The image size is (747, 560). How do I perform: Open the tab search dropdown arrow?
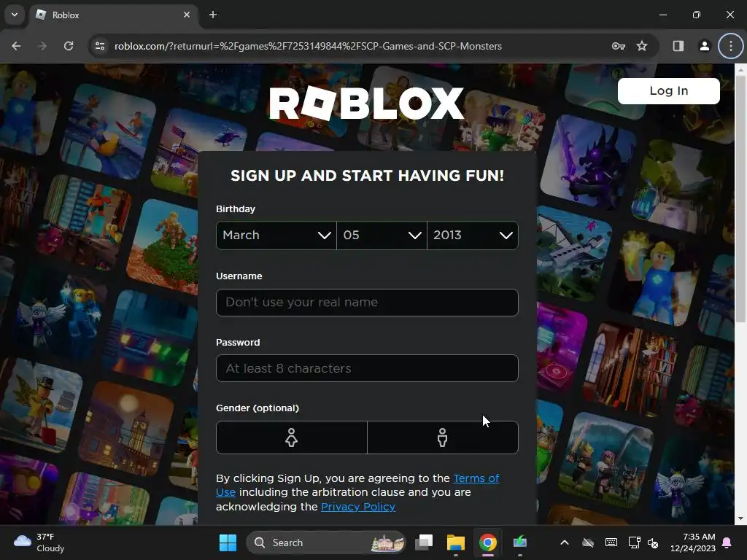(15, 15)
